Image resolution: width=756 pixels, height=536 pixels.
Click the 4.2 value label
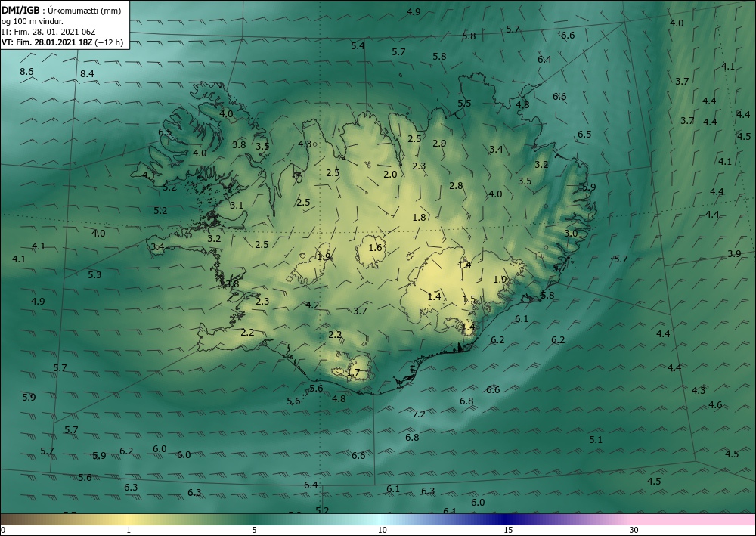click(312, 305)
